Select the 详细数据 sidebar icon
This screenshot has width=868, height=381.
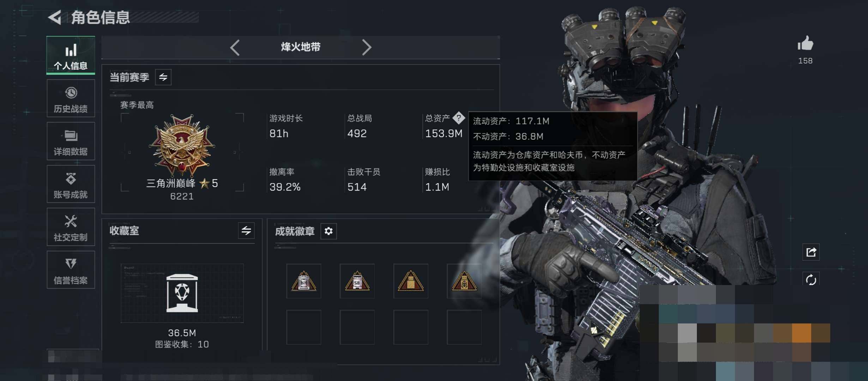coord(71,141)
